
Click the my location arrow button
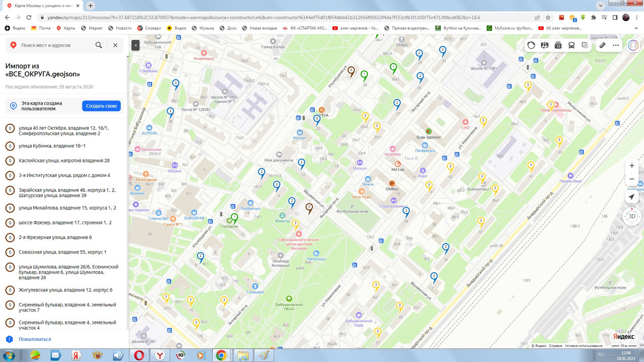632,197
